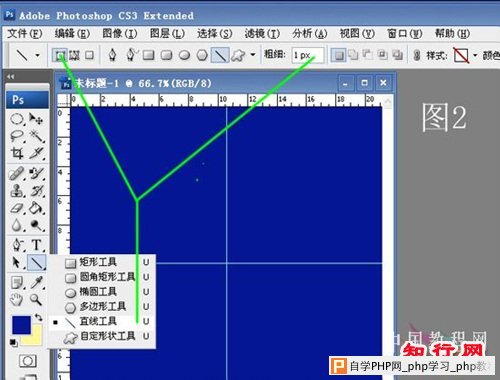Select the History Brush tool
This screenshot has height=380, width=500.
[36, 191]
